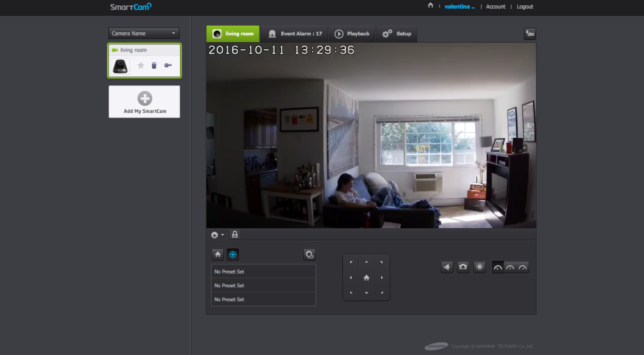Screen dimensions: 644x355
Task: Take a snapshot with the camera icon
Action: click(x=463, y=267)
